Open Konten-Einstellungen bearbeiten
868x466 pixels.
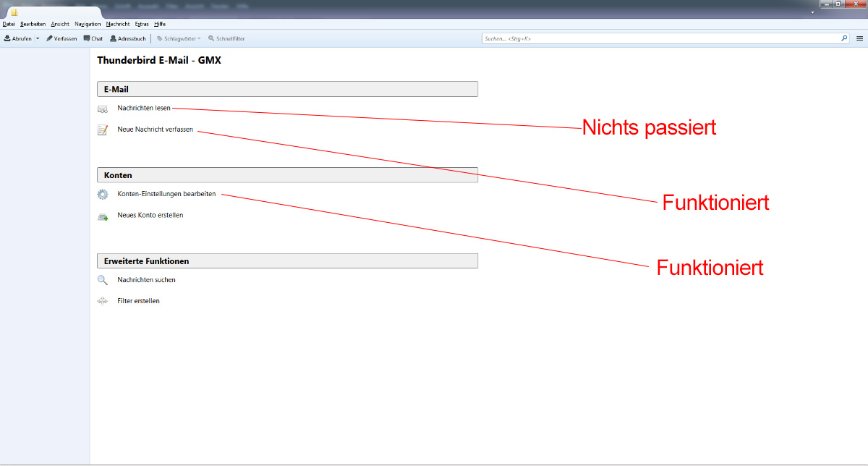pos(166,194)
